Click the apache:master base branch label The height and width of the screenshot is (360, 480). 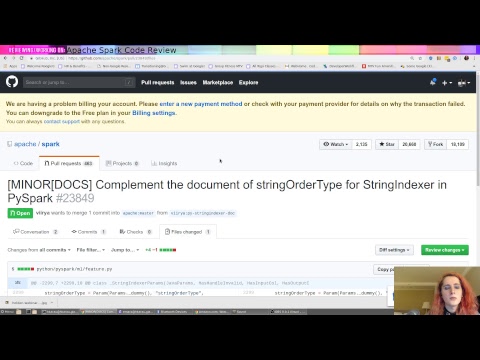point(138,213)
